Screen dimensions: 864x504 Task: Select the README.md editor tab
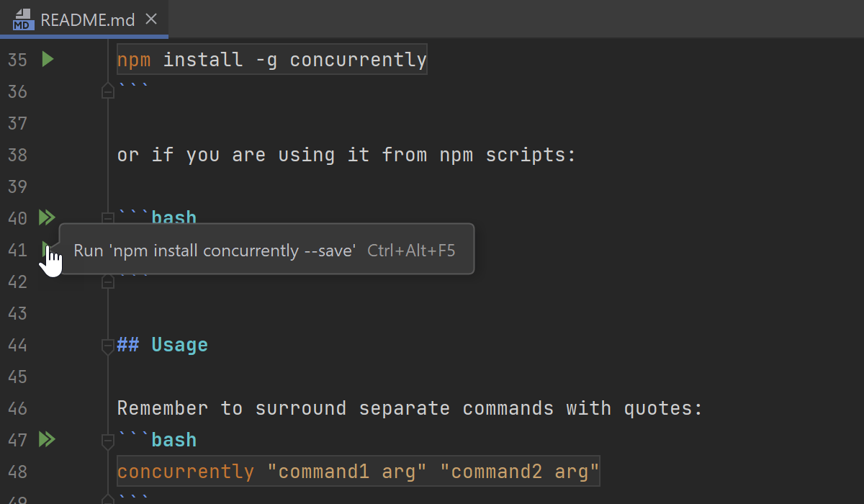87,19
